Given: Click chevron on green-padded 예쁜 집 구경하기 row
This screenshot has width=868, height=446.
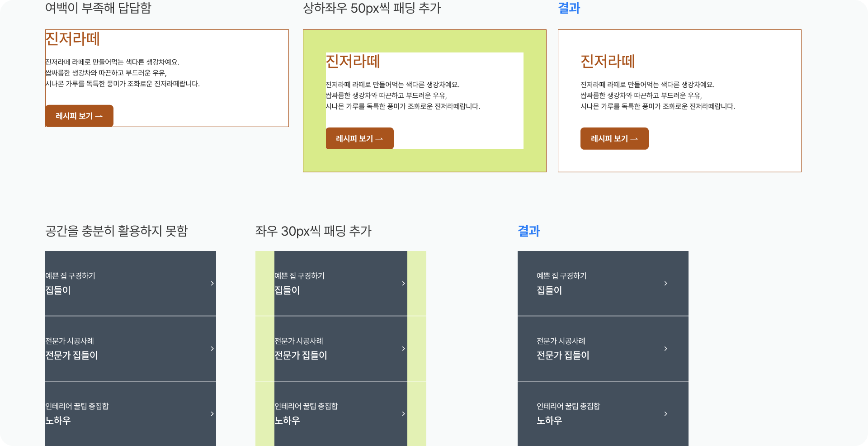Looking at the screenshot, I should point(403,283).
